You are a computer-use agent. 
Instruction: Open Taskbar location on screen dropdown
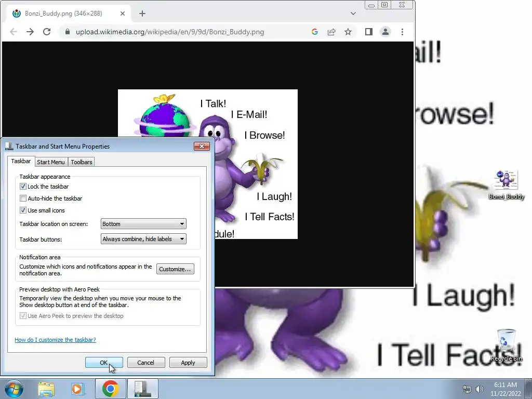coord(143,224)
